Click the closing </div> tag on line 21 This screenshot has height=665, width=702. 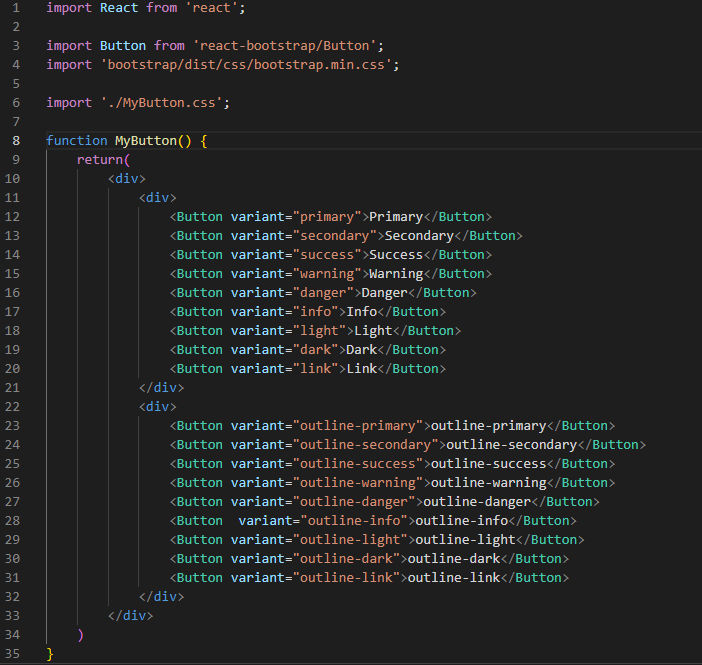161,387
